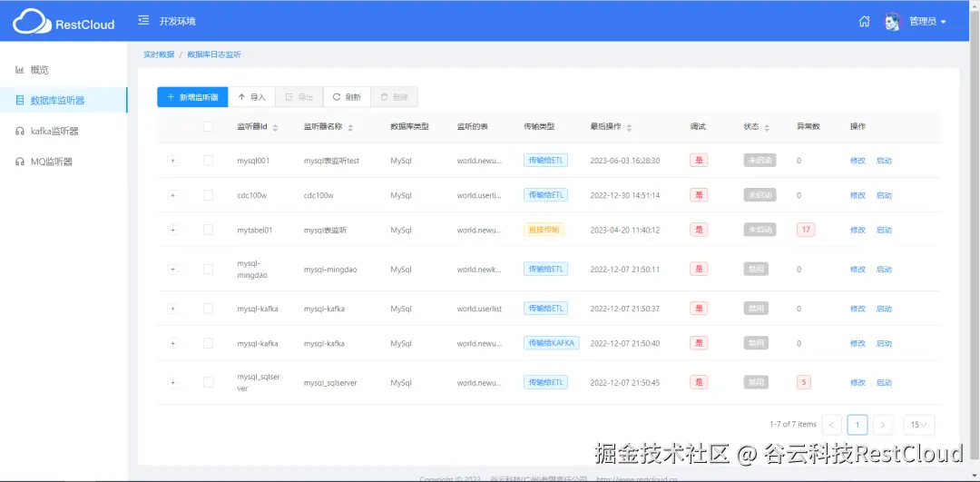Viewport: 980px width, 482px height.
Task: Sort by 状态 column arrows
Action: pos(767,127)
